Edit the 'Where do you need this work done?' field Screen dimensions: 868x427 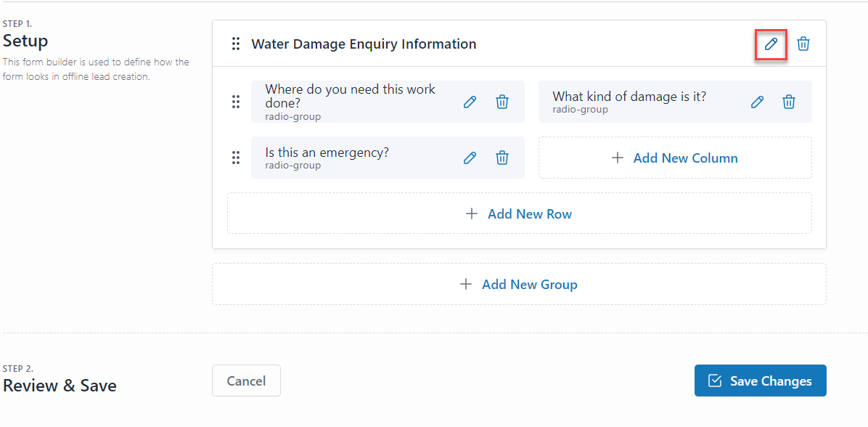[x=470, y=102]
